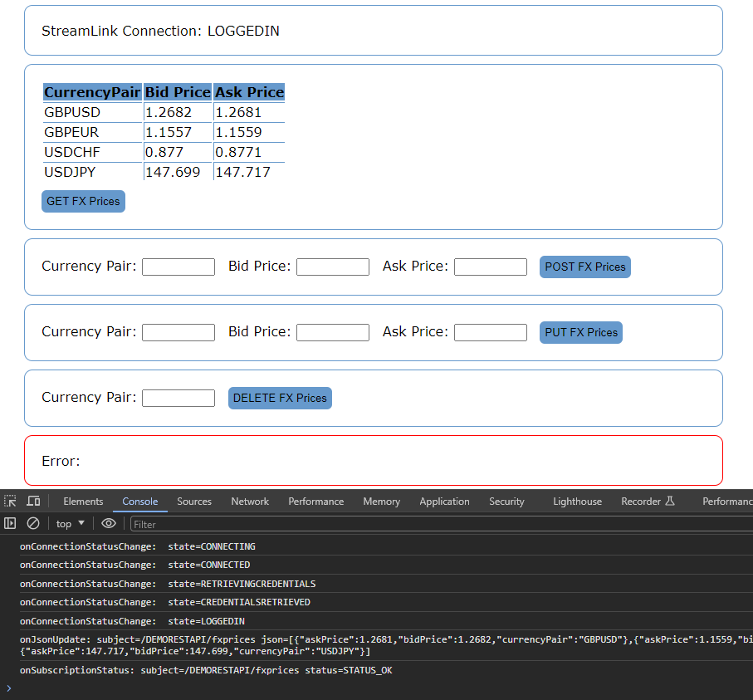Click the Bid Price column header
Image resolution: width=753 pixels, height=700 pixels.
pos(178,92)
